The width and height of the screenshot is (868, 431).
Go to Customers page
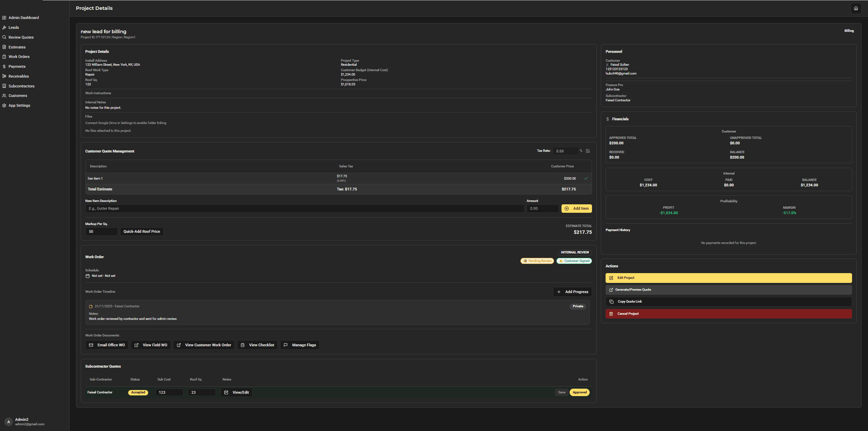click(x=18, y=96)
